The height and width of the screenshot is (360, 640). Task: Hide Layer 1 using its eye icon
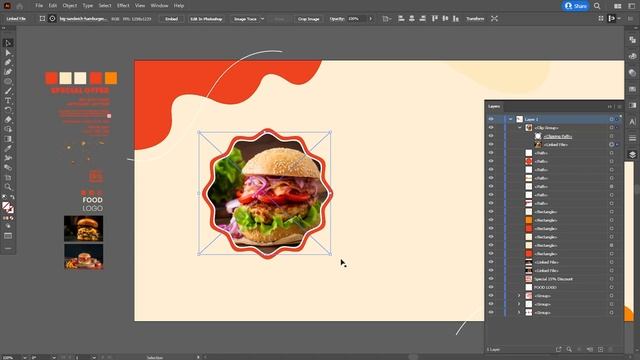(x=491, y=119)
